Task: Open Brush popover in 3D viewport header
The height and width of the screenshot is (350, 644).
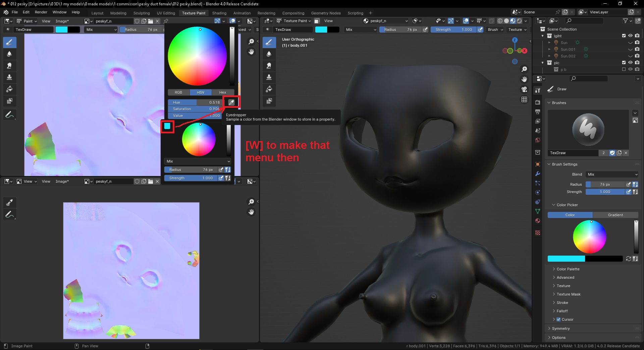Action: pyautogui.click(x=495, y=30)
